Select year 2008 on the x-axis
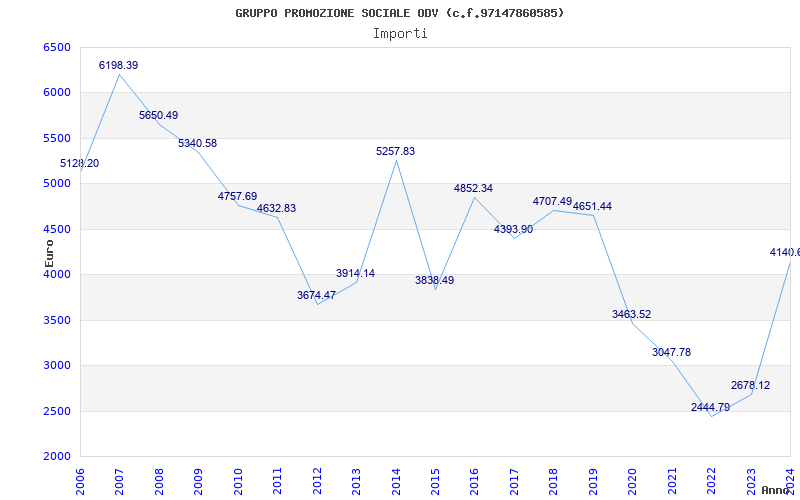The height and width of the screenshot is (500, 800). pyautogui.click(x=159, y=482)
